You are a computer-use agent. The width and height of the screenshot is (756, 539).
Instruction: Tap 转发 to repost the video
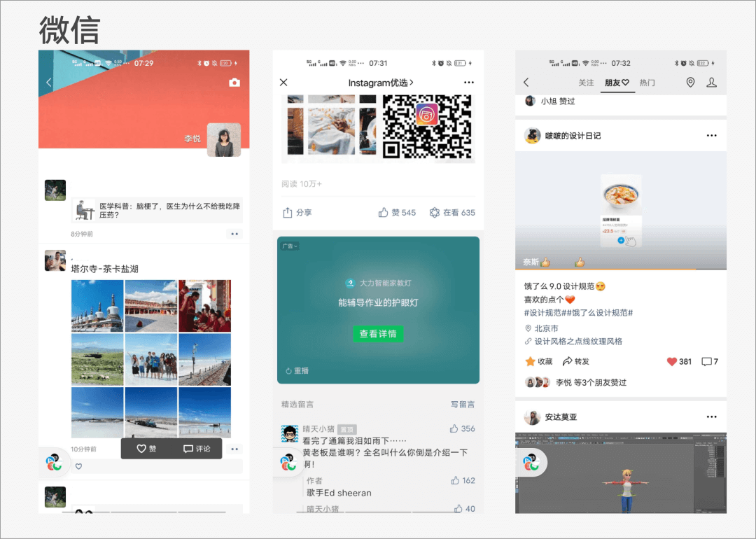(x=575, y=362)
